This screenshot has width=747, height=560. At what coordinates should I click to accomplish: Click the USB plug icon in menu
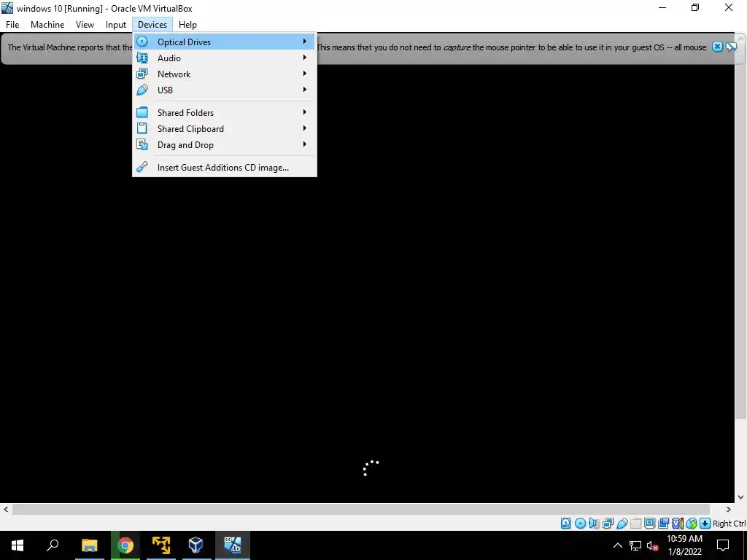pyautogui.click(x=142, y=90)
